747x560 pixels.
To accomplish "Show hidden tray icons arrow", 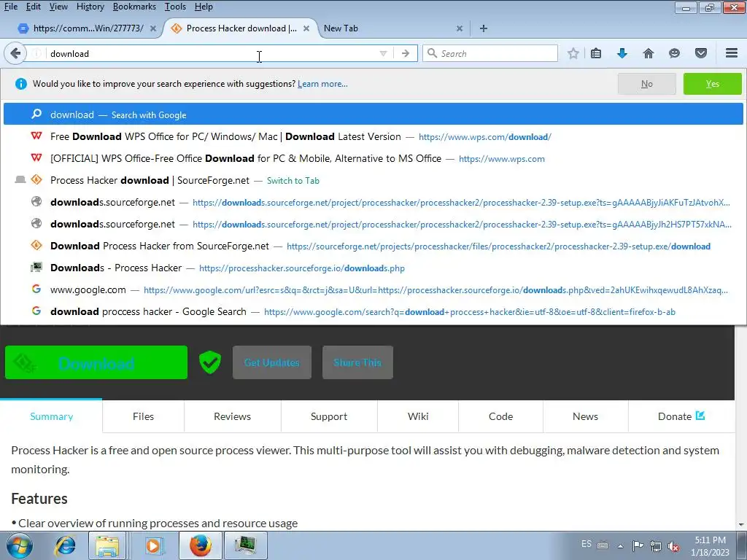I will (x=620, y=546).
